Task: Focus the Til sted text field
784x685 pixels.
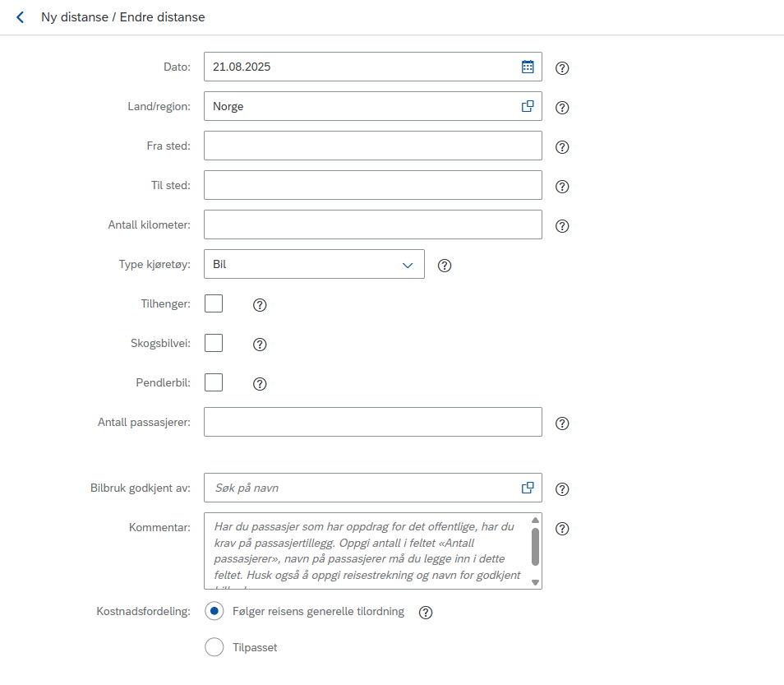Action: click(x=373, y=185)
